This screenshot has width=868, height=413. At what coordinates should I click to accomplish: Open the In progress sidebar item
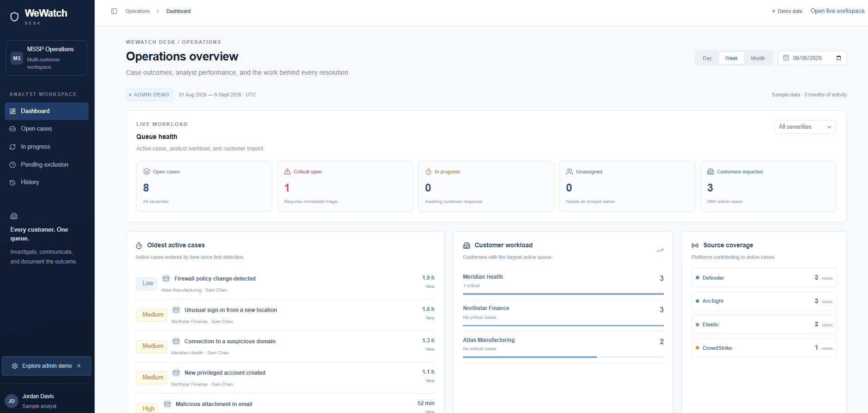pyautogui.click(x=47, y=147)
